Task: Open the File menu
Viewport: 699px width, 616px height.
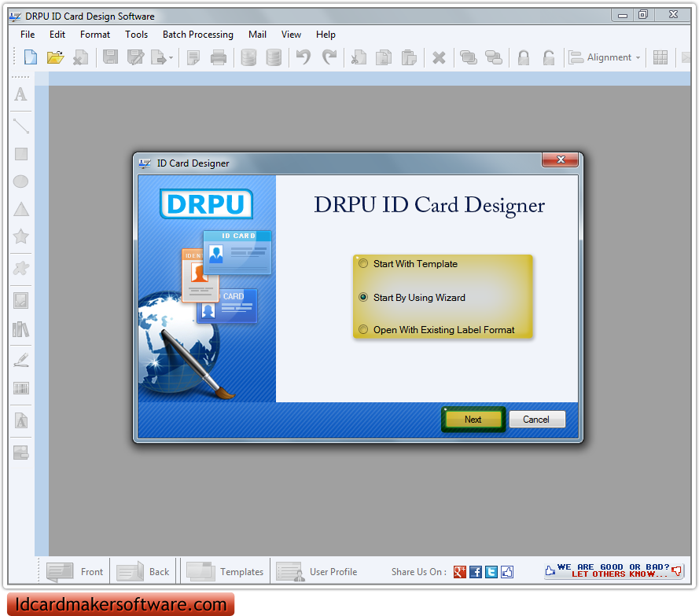Action: pyautogui.click(x=28, y=35)
